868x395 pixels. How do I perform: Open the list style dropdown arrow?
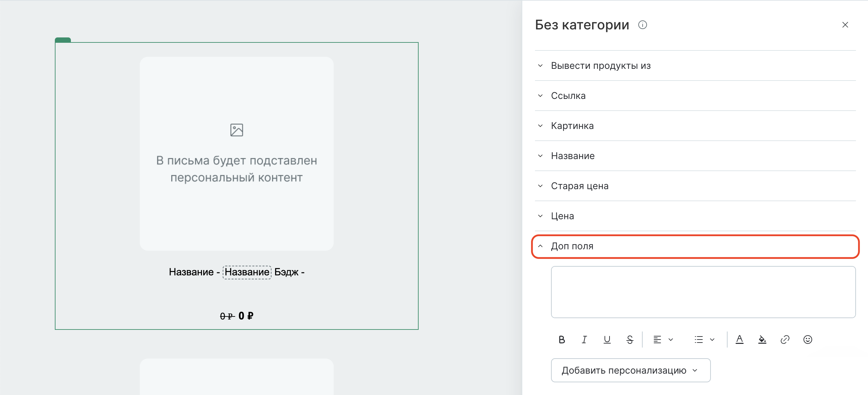click(x=712, y=340)
